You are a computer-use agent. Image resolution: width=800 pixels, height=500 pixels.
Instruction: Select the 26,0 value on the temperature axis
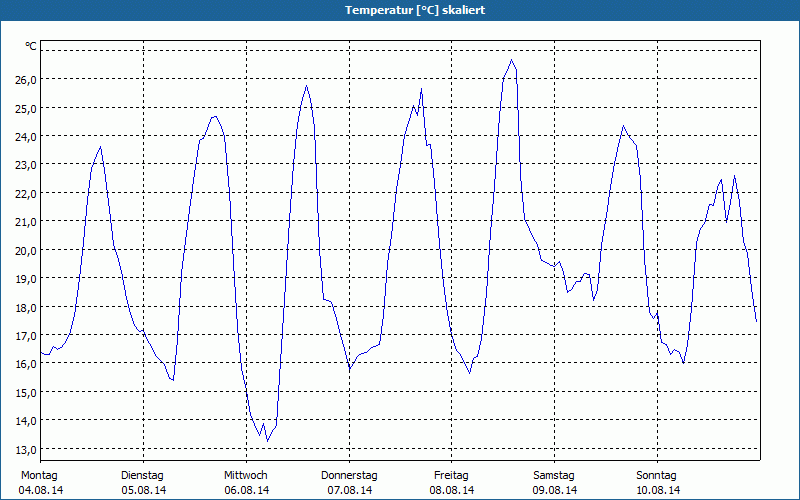[24, 79]
